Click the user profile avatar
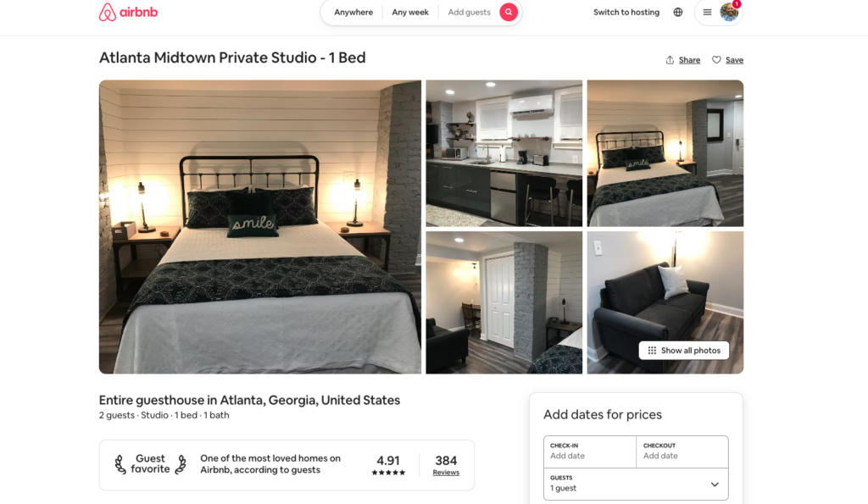The width and height of the screenshot is (868, 504). point(729,12)
